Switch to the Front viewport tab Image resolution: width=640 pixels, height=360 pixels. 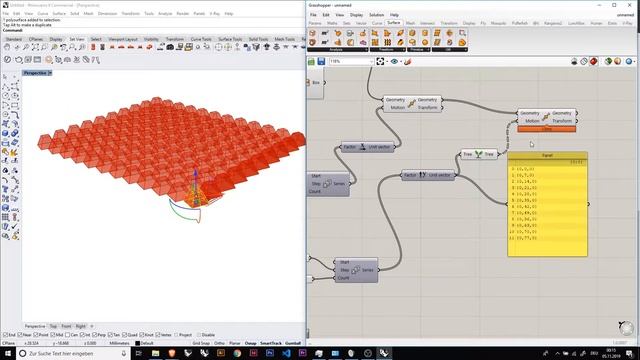point(66,326)
